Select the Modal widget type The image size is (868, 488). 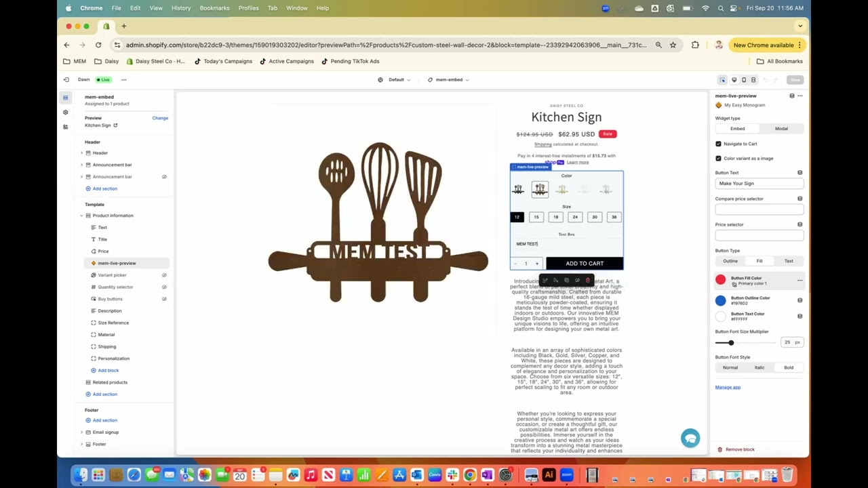tap(781, 129)
